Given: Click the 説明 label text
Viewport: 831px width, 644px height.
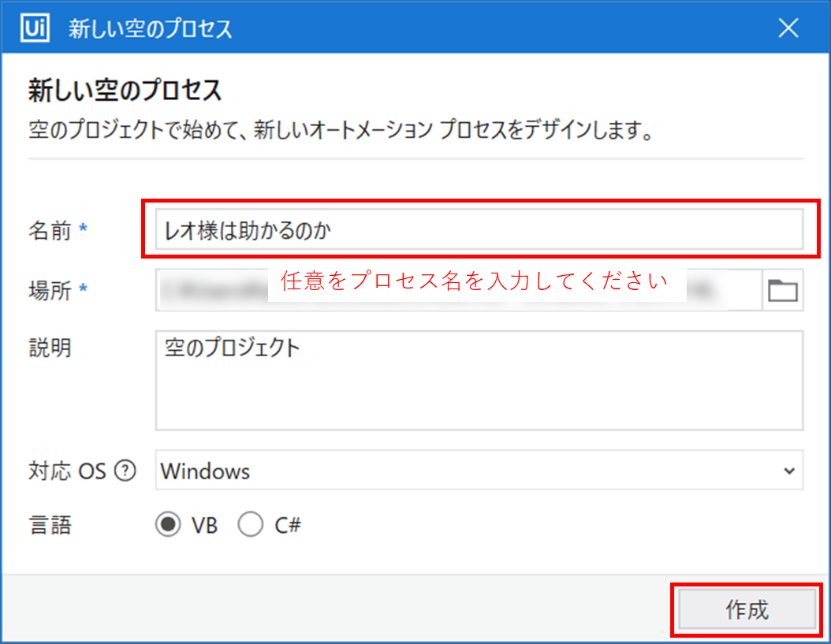Looking at the screenshot, I should point(50,348).
